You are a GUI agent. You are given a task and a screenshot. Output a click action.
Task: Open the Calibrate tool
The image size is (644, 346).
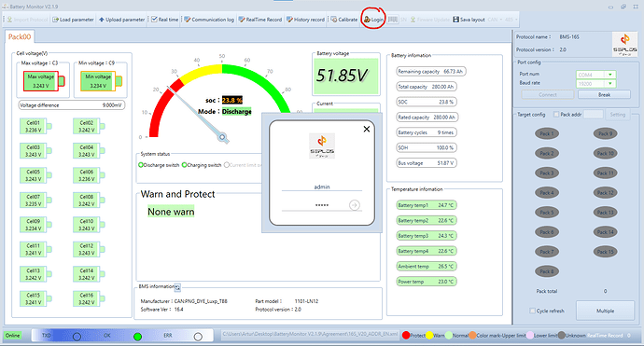[344, 20]
